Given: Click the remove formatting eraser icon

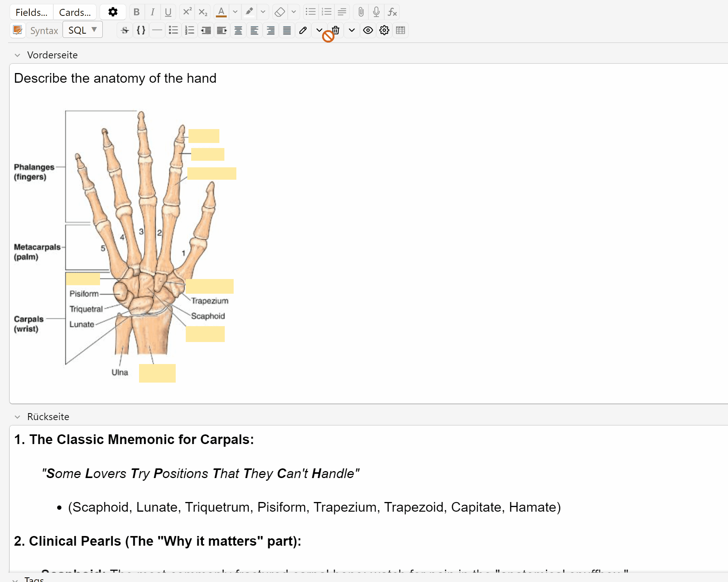Looking at the screenshot, I should (x=280, y=12).
